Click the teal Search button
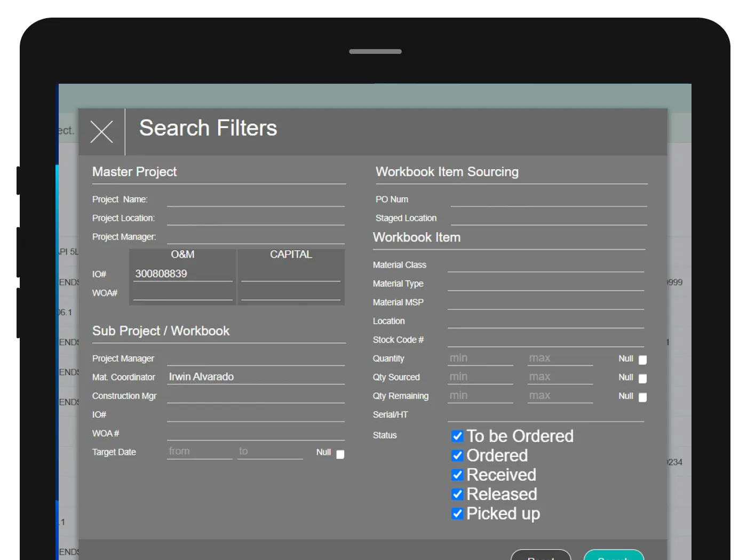 tap(614, 558)
